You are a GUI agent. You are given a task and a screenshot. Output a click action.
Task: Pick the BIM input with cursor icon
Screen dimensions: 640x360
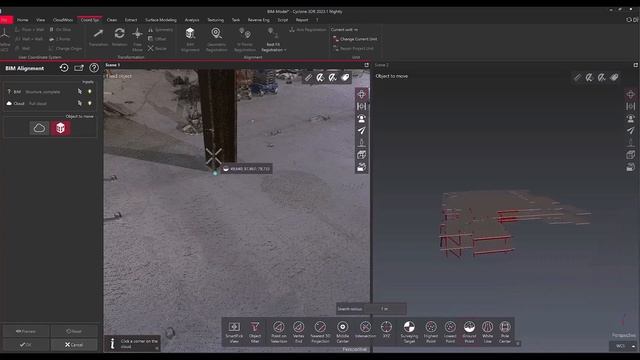click(80, 91)
